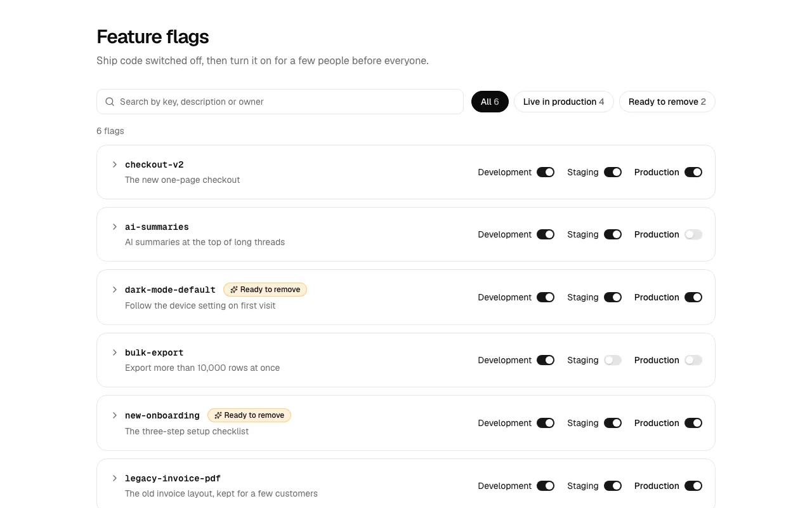
Task: Click the legacy-invoice-pdf flag name
Action: click(173, 478)
